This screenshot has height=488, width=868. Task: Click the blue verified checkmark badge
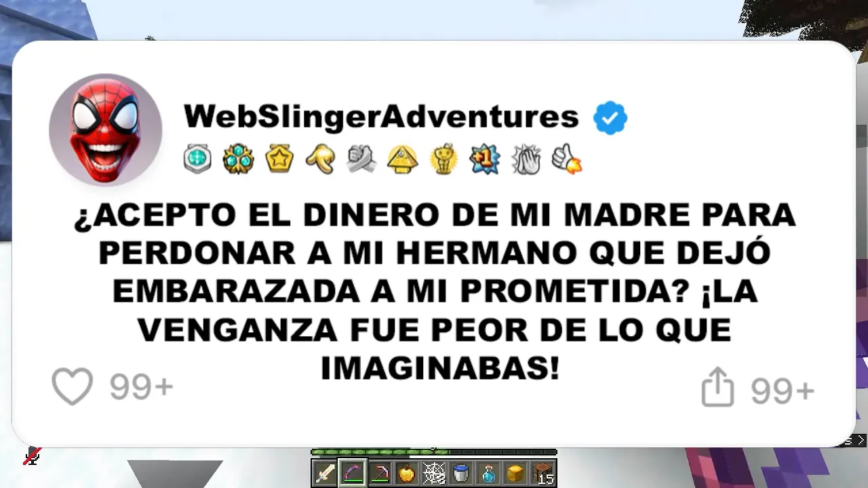click(610, 118)
